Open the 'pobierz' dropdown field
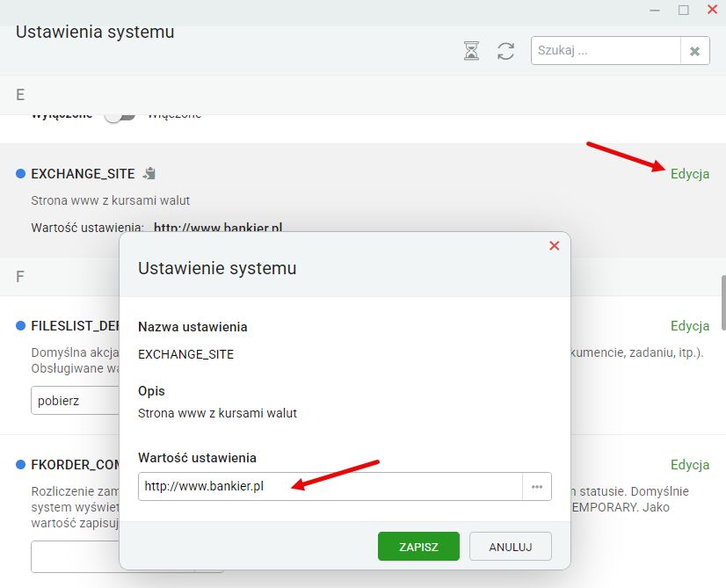Viewport: 726px width, 588px height. 75,401
